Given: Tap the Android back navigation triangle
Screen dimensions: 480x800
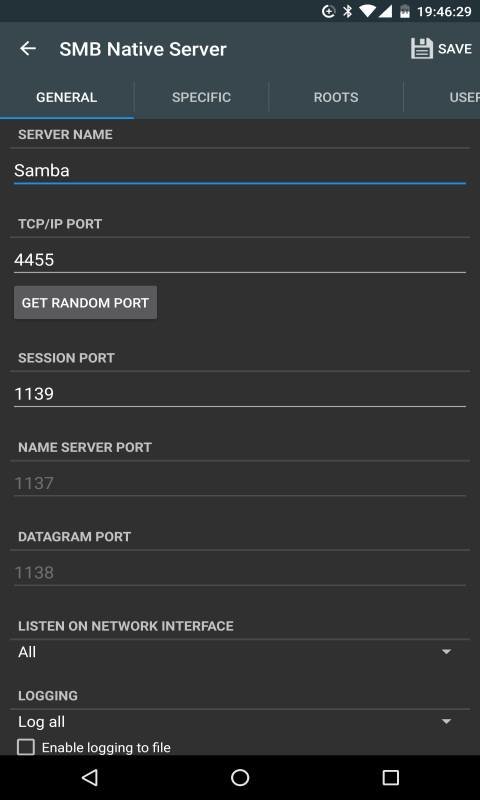Looking at the screenshot, I should [90, 777].
